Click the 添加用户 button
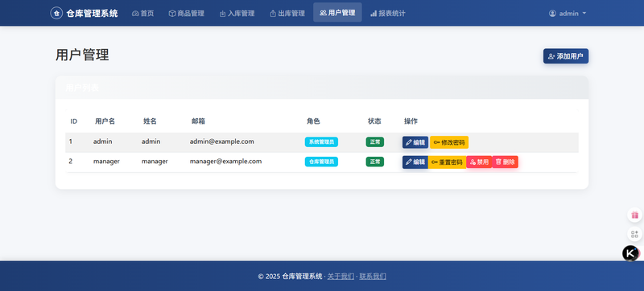The width and height of the screenshot is (644, 291). pyautogui.click(x=566, y=56)
